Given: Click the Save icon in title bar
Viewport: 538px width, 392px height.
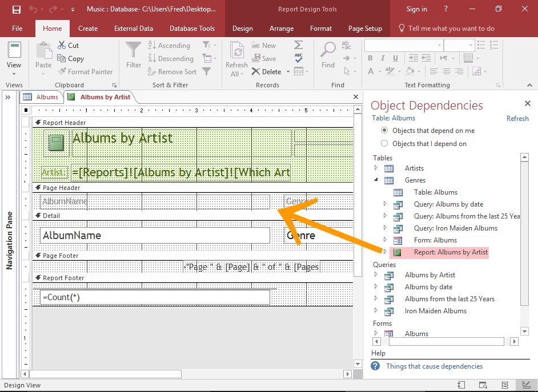Looking at the screenshot, I should [x=17, y=9].
